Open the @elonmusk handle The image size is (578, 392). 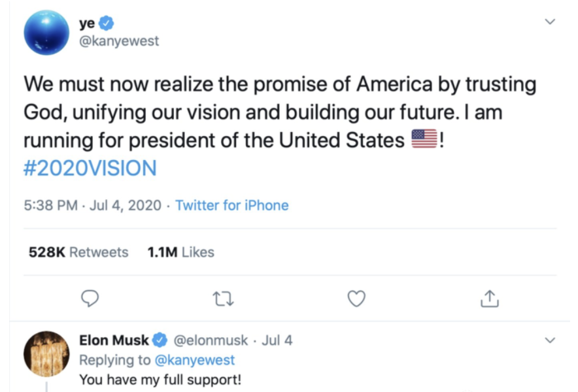click(x=210, y=340)
